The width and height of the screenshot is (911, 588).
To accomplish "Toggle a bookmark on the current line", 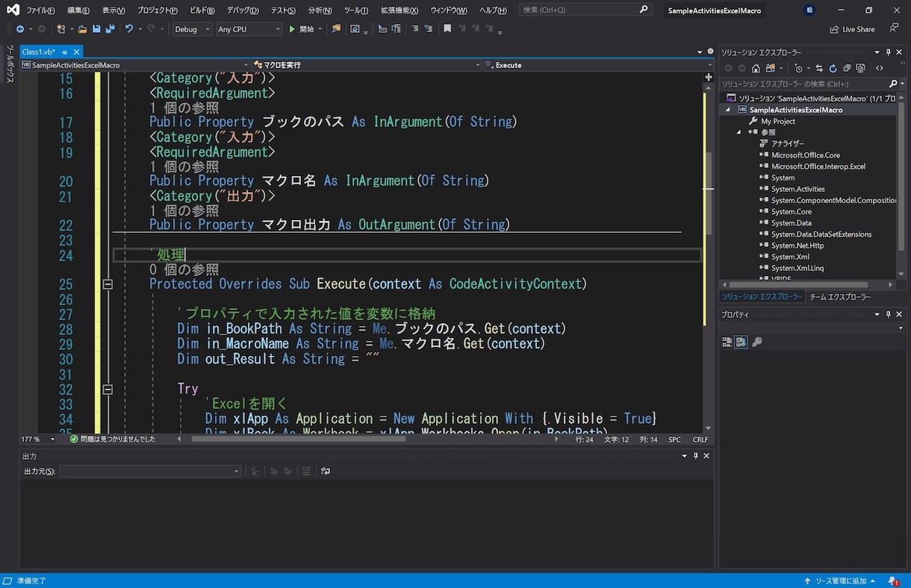I will tap(447, 29).
